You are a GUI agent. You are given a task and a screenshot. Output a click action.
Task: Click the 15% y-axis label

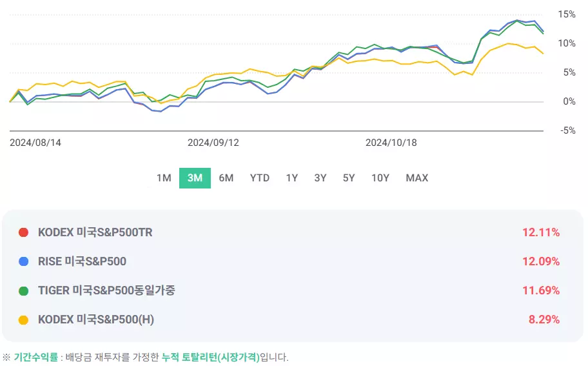click(567, 14)
